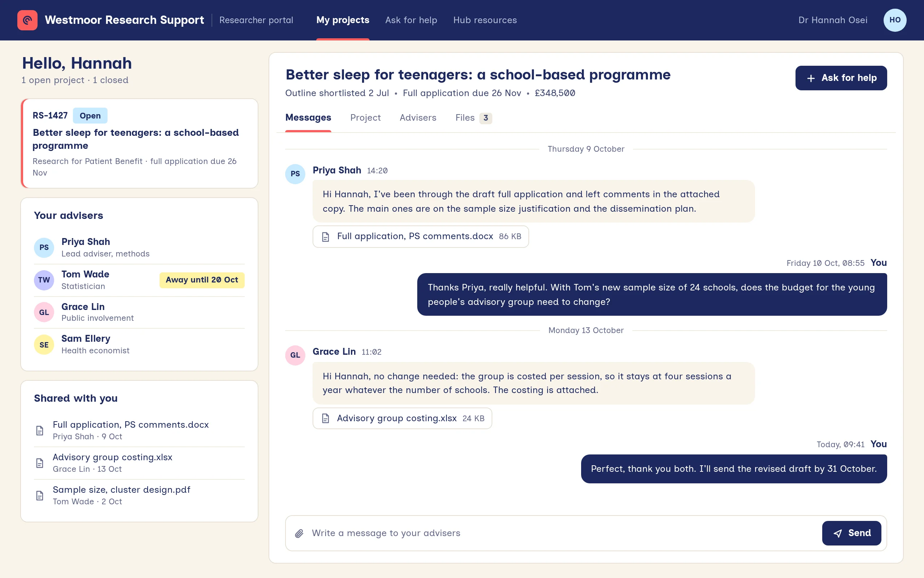Click the GL avatar in Your advisers

click(44, 312)
